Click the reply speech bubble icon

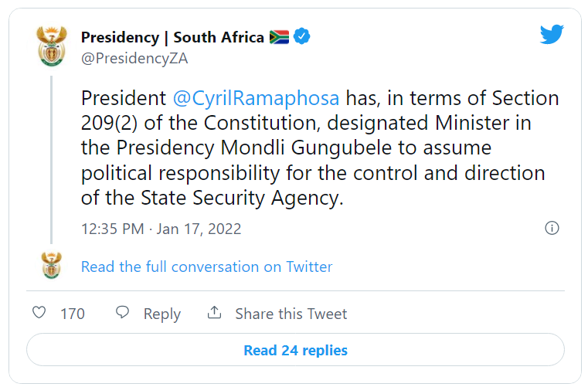tap(122, 312)
